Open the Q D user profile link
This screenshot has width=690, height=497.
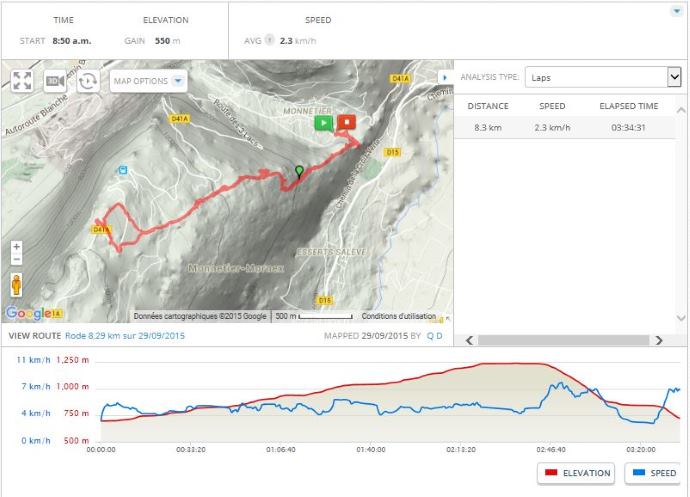(x=434, y=336)
